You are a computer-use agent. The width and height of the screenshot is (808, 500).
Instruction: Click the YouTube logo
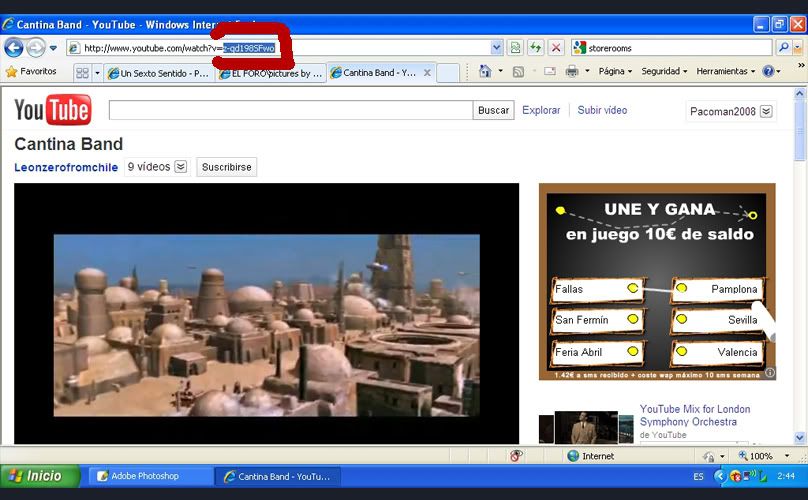click(53, 109)
